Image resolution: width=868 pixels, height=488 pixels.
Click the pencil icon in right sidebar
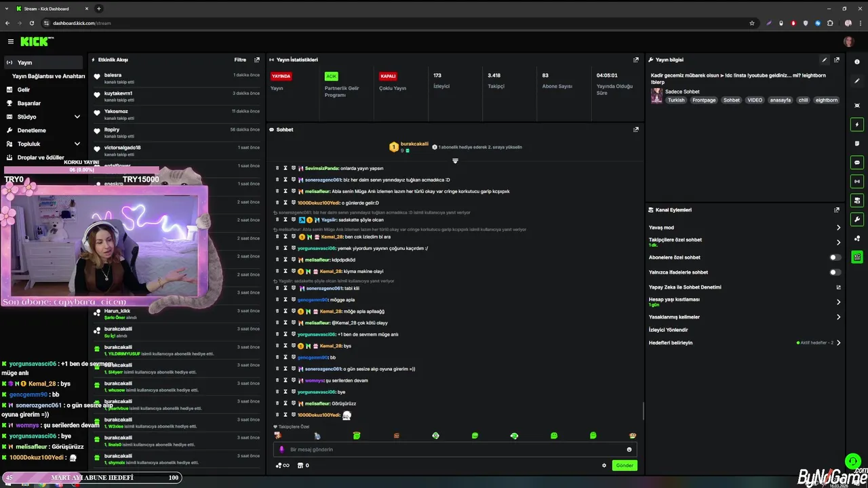(857, 81)
